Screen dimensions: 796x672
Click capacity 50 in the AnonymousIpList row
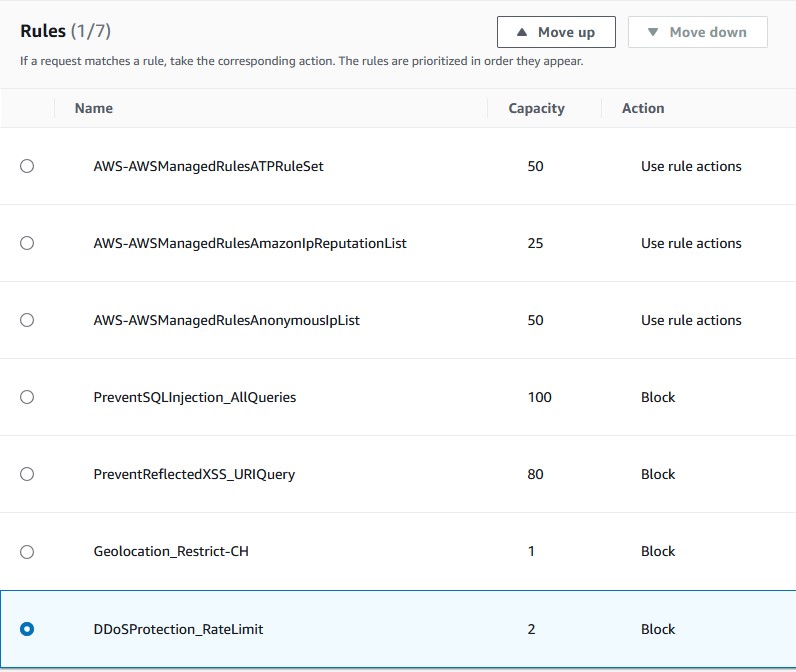coord(536,320)
